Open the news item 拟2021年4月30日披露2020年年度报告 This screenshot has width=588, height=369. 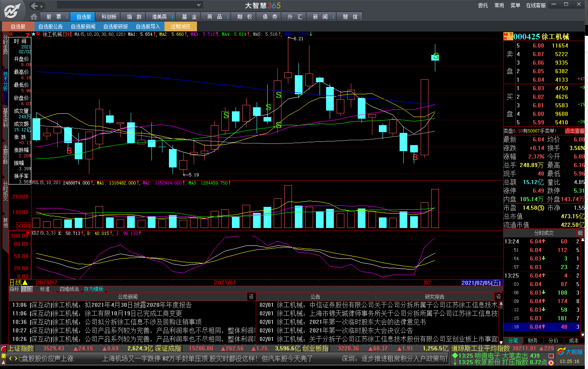[x=138, y=305]
